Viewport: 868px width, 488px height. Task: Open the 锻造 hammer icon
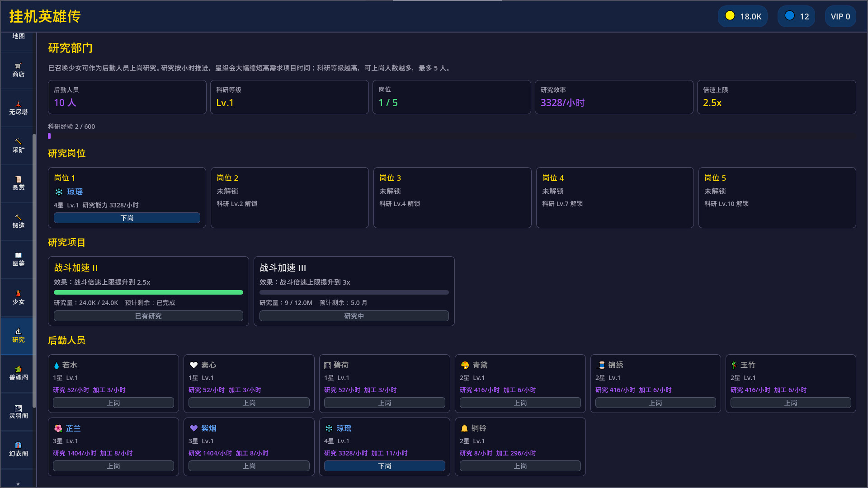(x=18, y=217)
